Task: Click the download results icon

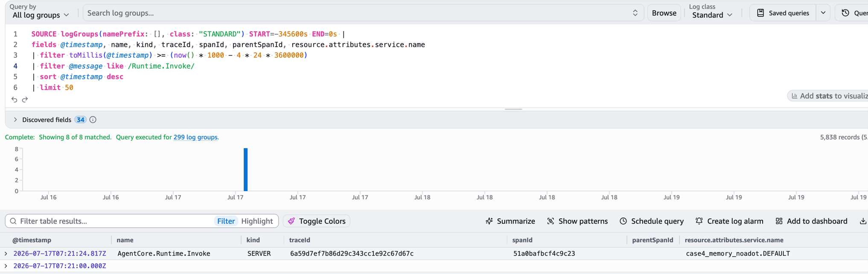Action: coord(863,221)
